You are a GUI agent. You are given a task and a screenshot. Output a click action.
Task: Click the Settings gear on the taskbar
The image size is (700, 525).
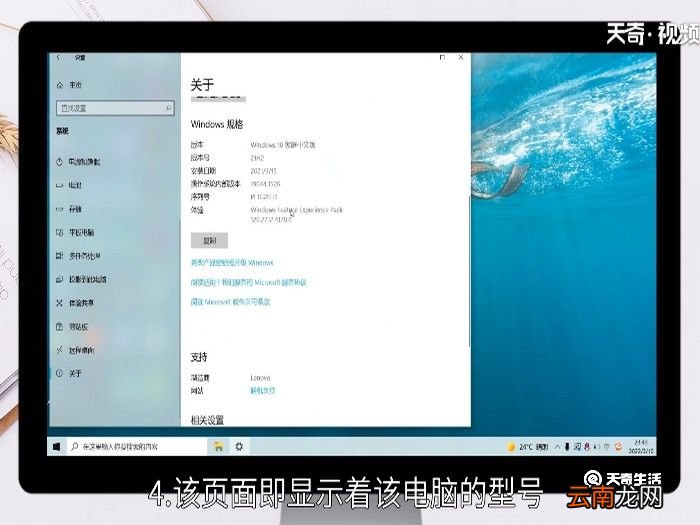(239, 446)
